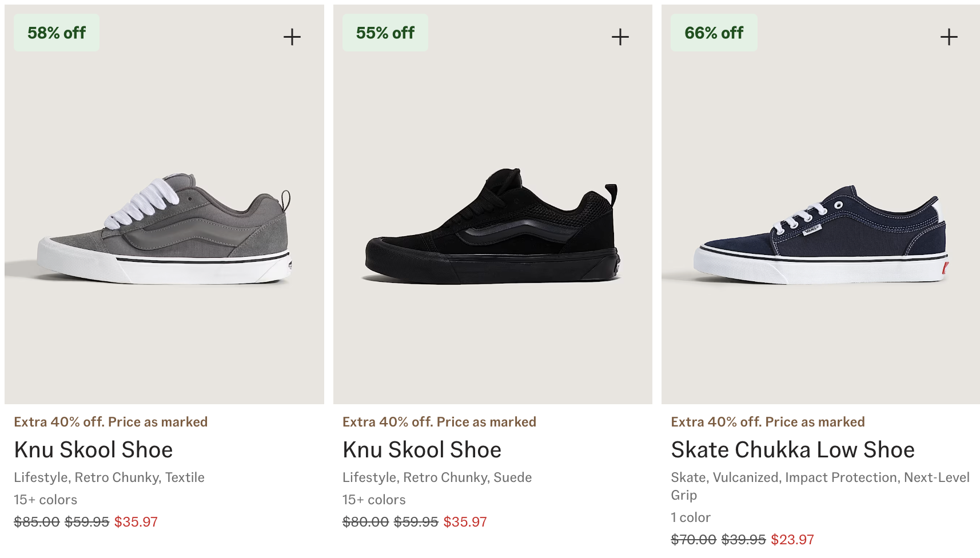Click the Knu Skool Shoe textile title

[x=93, y=450]
